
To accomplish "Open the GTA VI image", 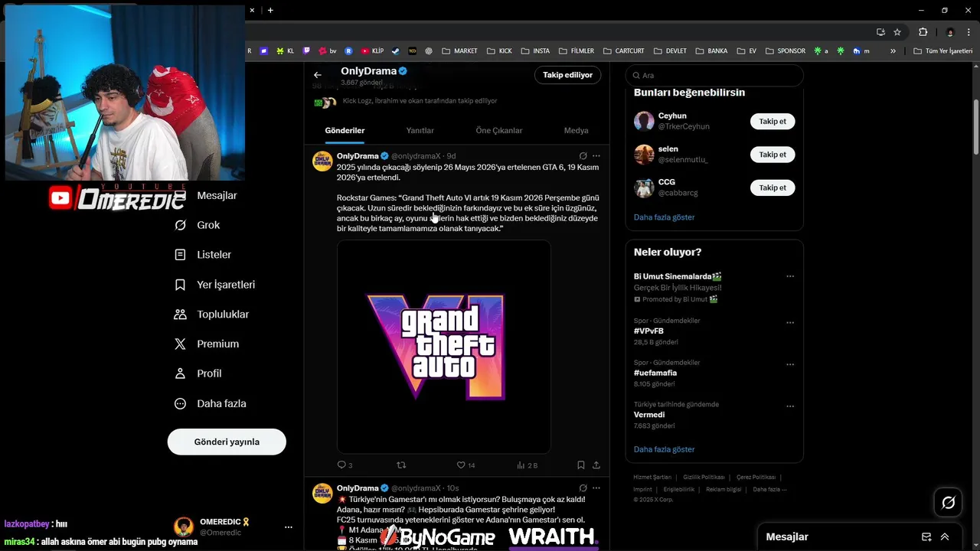I will (x=444, y=347).
